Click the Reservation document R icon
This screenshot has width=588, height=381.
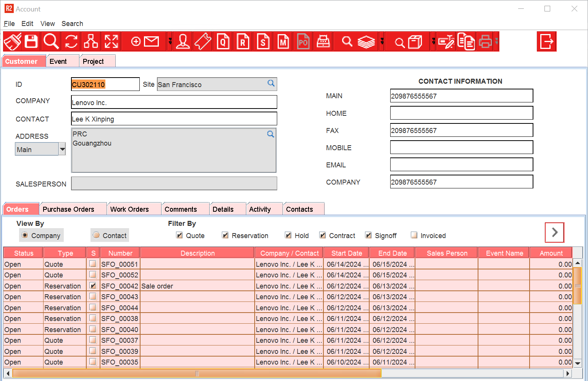pos(243,41)
